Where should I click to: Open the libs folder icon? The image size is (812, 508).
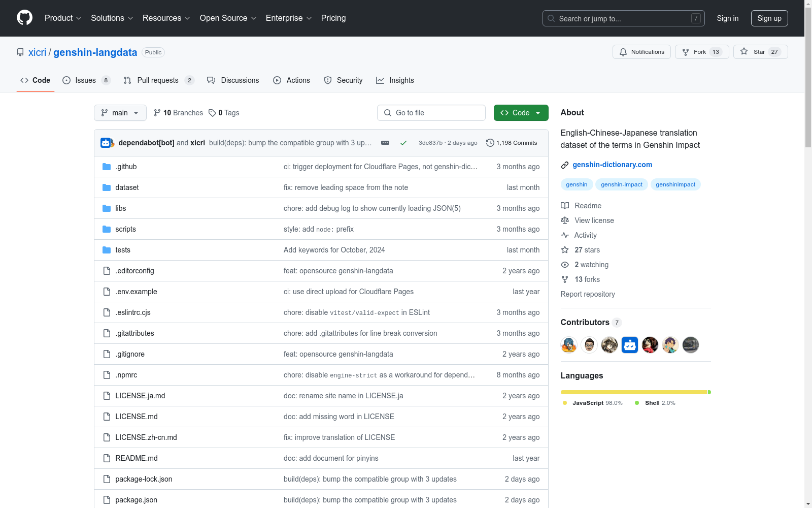click(x=107, y=208)
